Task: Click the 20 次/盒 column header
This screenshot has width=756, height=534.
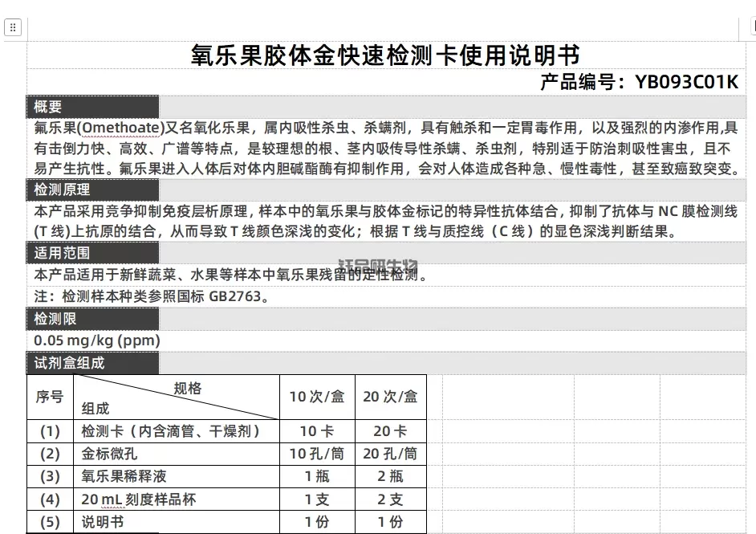Action: point(391,397)
